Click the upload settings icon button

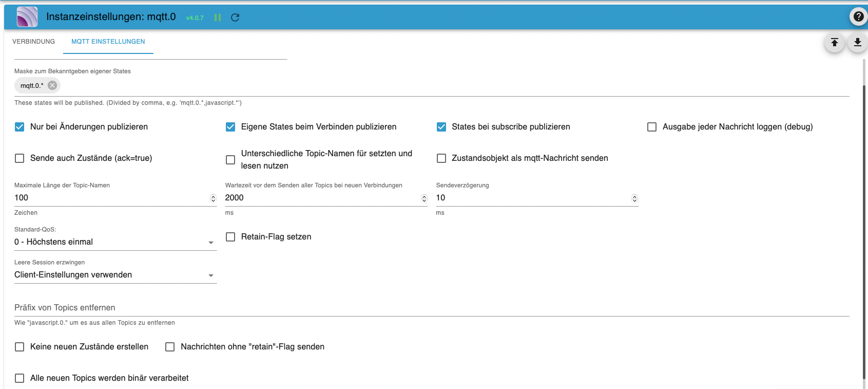coord(835,43)
